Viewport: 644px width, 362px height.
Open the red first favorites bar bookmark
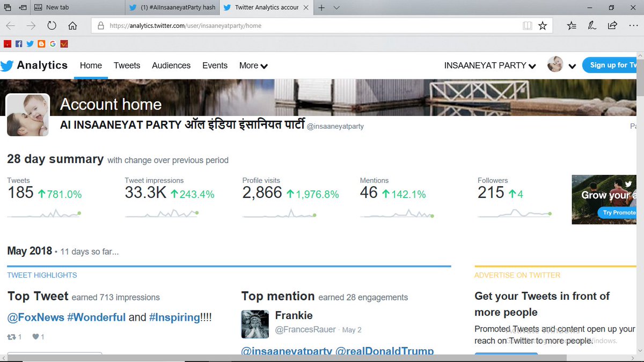click(8, 44)
